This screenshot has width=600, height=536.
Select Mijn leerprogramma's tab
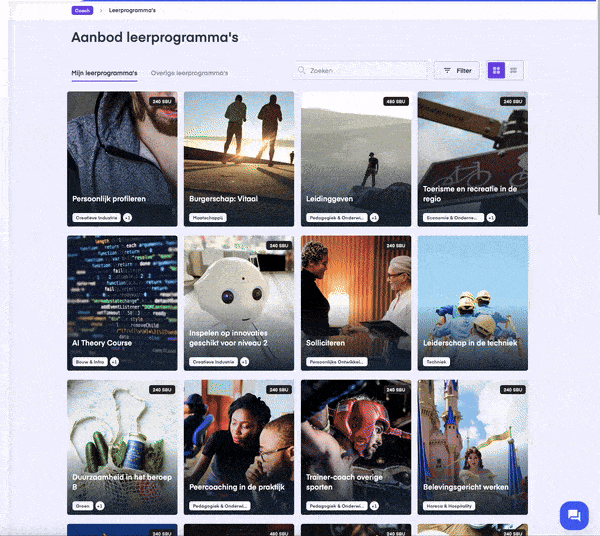pos(104,73)
